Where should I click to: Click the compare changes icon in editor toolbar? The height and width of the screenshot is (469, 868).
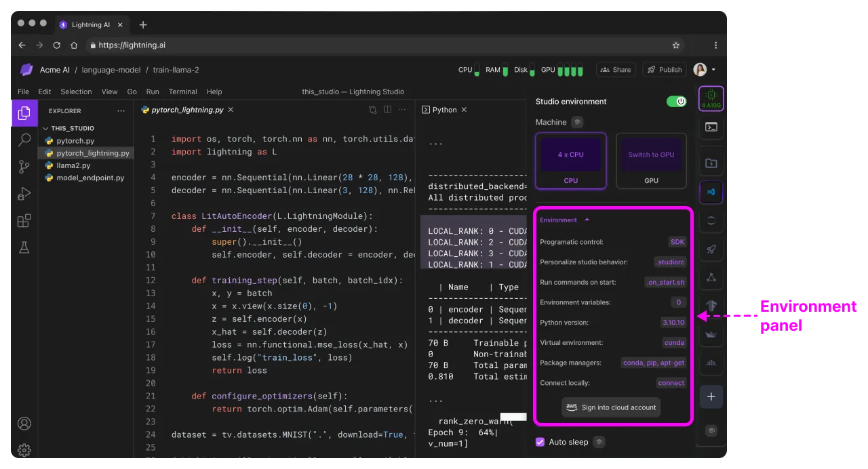(373, 110)
